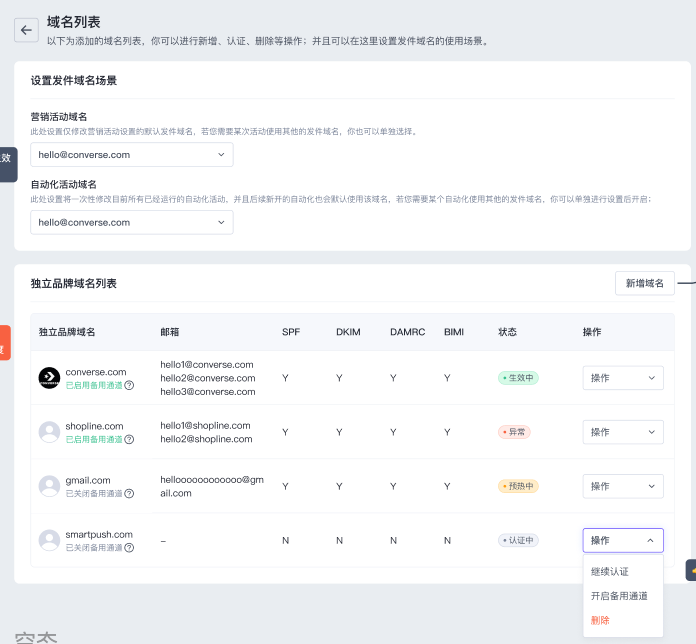Select 开启备用通道 from the menu

[619, 596]
